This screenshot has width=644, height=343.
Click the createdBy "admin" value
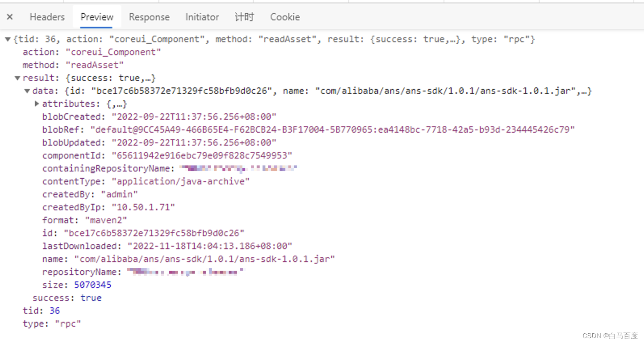pyautogui.click(x=119, y=195)
